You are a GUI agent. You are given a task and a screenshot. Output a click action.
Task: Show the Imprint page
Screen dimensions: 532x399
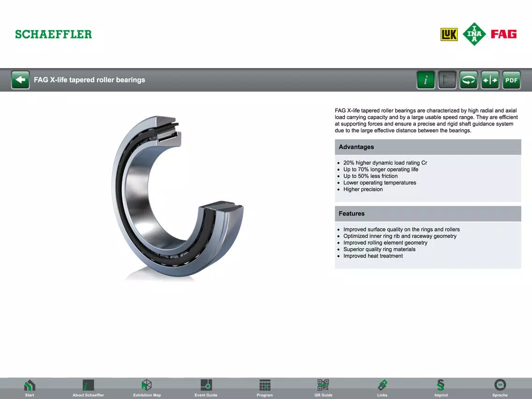pyautogui.click(x=441, y=388)
